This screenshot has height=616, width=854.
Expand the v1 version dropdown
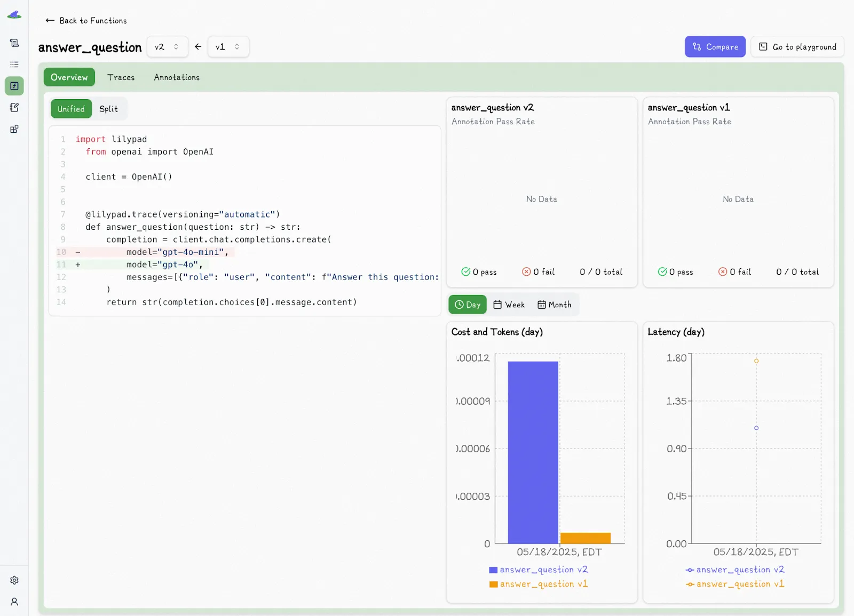click(228, 47)
